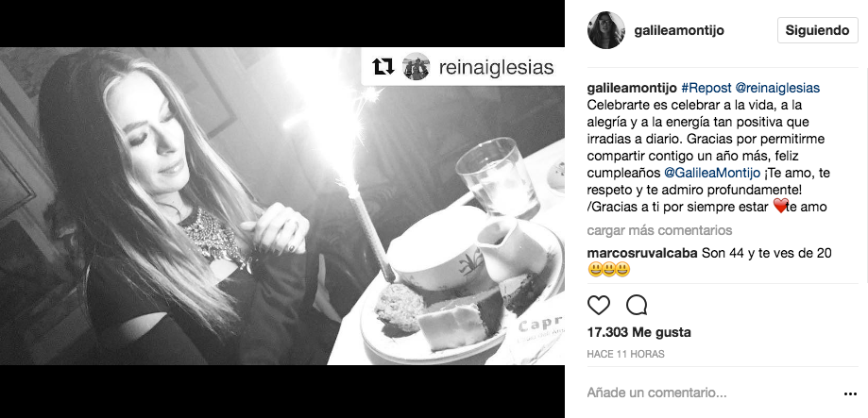868x418 pixels.
Task: Open @GalileaMontijo mention in caption
Action: tap(712, 173)
